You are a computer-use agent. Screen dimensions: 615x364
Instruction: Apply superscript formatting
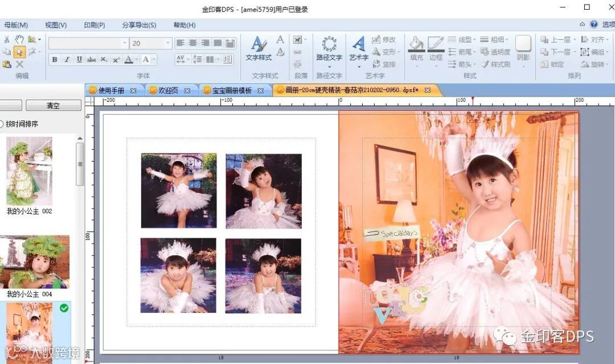[x=116, y=60]
